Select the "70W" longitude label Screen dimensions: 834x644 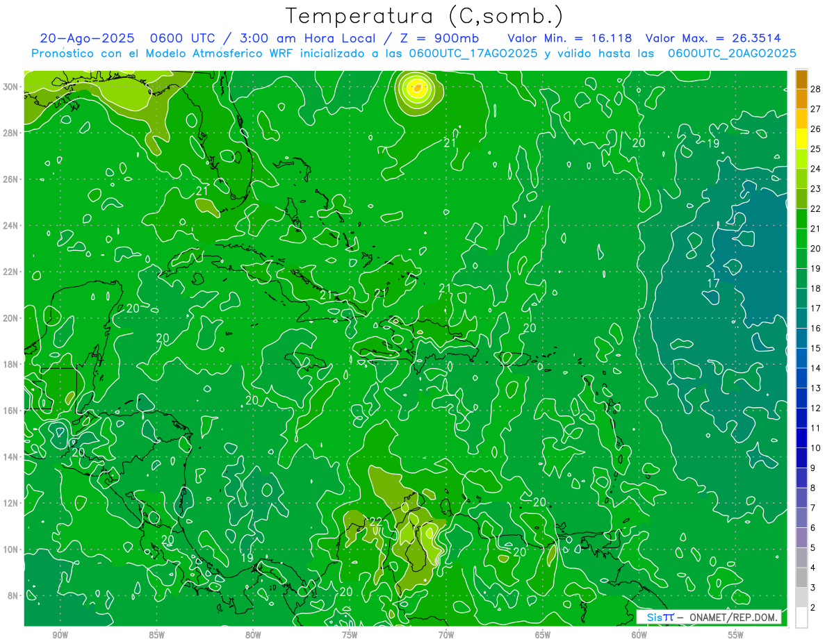[446, 634]
